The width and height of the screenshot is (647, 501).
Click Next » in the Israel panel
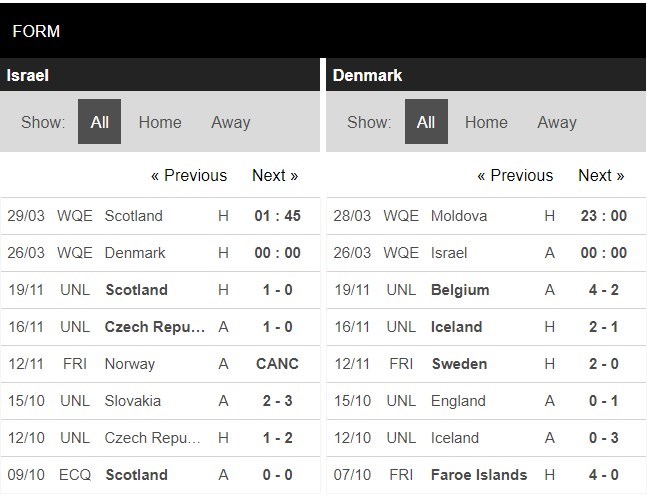point(275,175)
